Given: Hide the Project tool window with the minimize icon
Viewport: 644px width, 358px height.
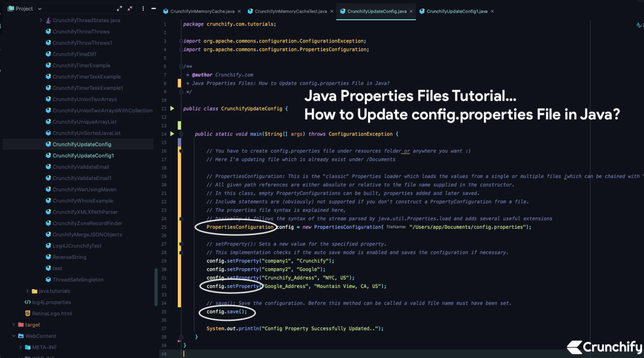Looking at the screenshot, I should click(153, 8).
